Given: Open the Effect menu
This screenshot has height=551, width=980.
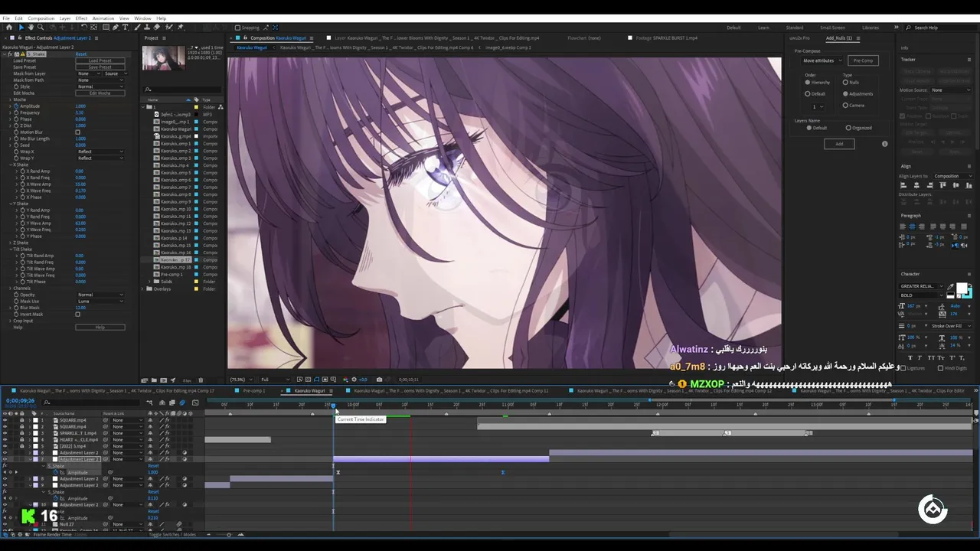Looking at the screenshot, I should [x=81, y=18].
